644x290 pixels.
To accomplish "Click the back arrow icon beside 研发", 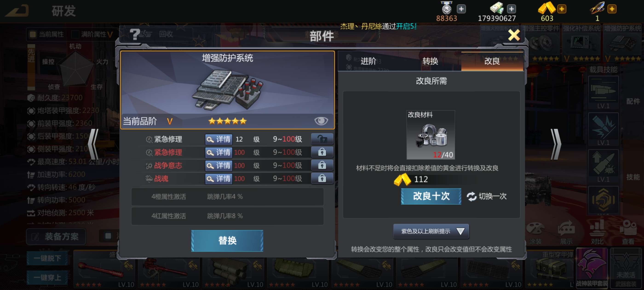I will click(17, 11).
